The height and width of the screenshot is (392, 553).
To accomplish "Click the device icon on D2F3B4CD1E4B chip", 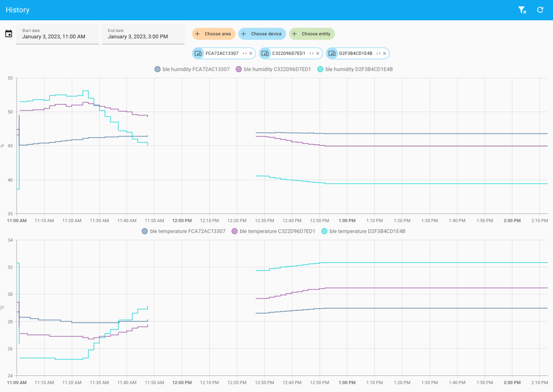I will tap(332, 53).
